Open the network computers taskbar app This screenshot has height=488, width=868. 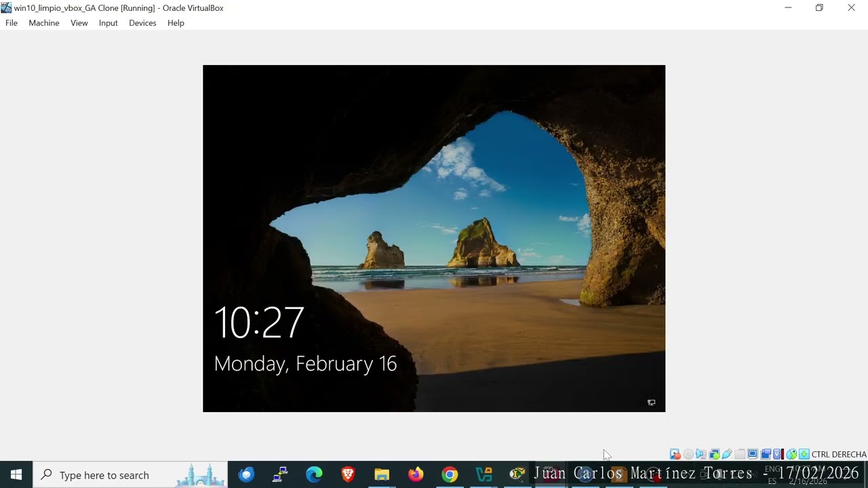pyautogui.click(x=280, y=474)
